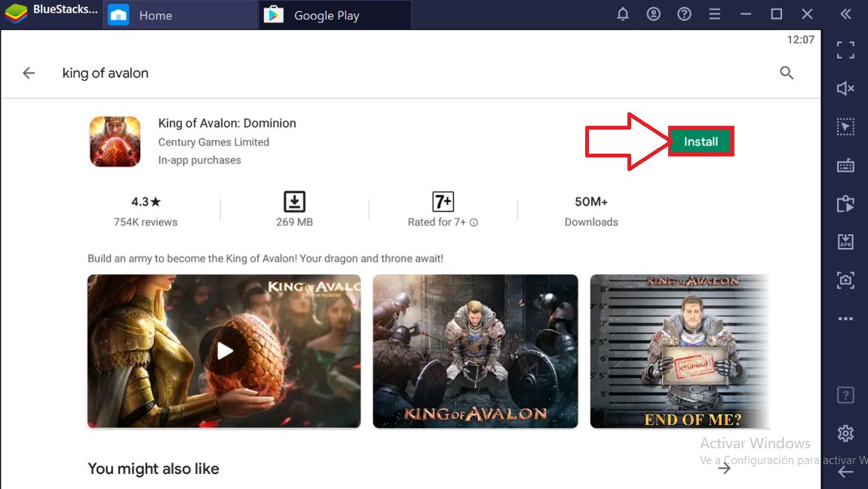Play the King of Avalon trailer video
868x489 pixels.
point(224,351)
